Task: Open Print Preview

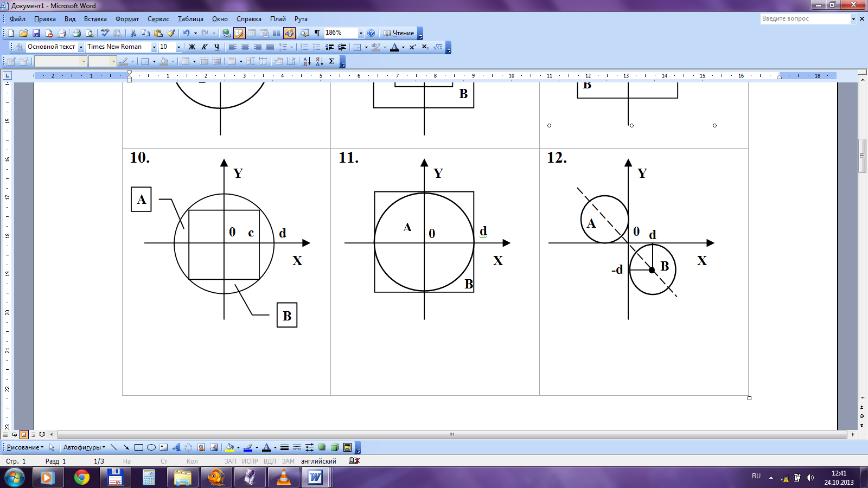Action: [x=90, y=33]
